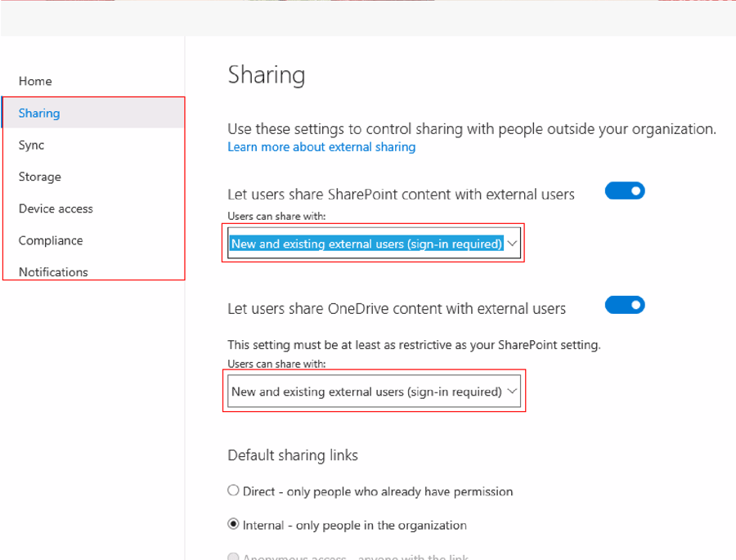Go to Storage settings
Screen dimensions: 736x560
tap(39, 177)
